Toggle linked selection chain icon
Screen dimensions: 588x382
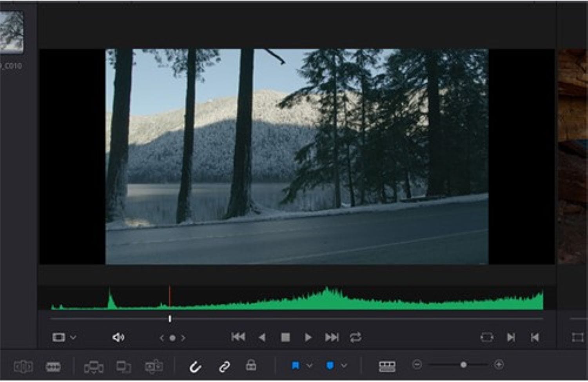click(224, 367)
